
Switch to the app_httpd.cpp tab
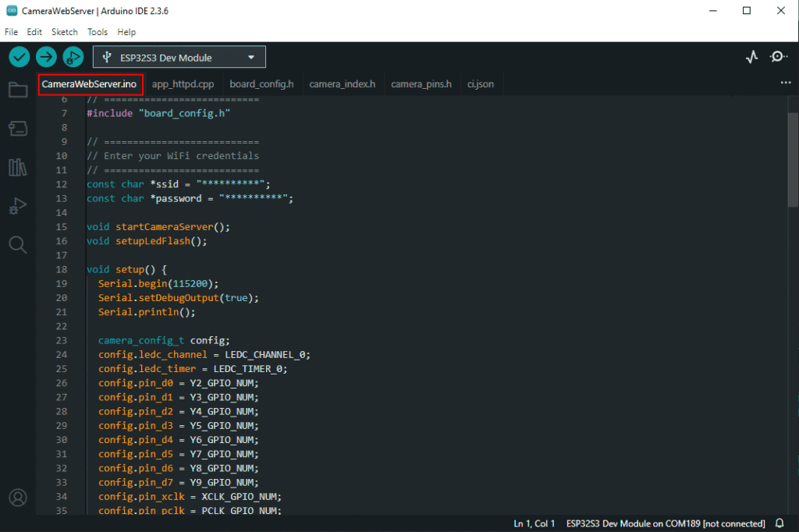pos(183,84)
